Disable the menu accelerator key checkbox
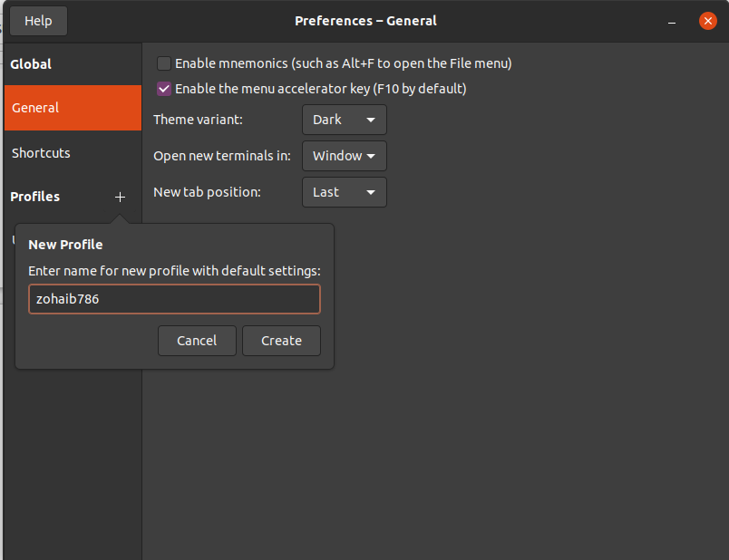Viewport: 729px width, 560px height. tap(163, 89)
